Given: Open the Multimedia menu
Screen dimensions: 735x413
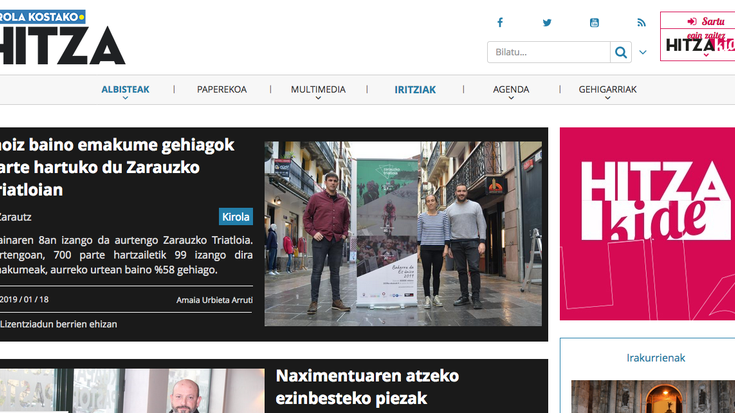Looking at the screenshot, I should click(318, 89).
